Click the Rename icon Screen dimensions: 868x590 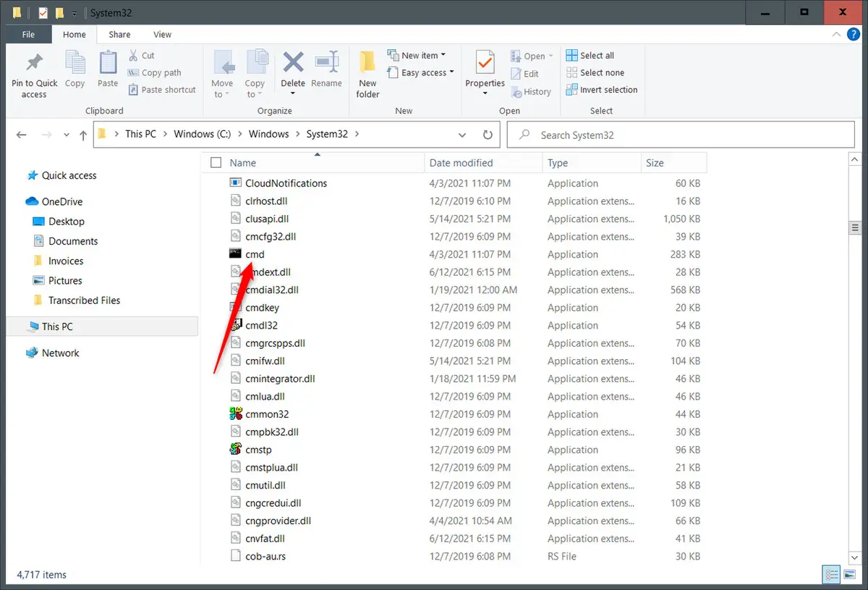[326, 62]
